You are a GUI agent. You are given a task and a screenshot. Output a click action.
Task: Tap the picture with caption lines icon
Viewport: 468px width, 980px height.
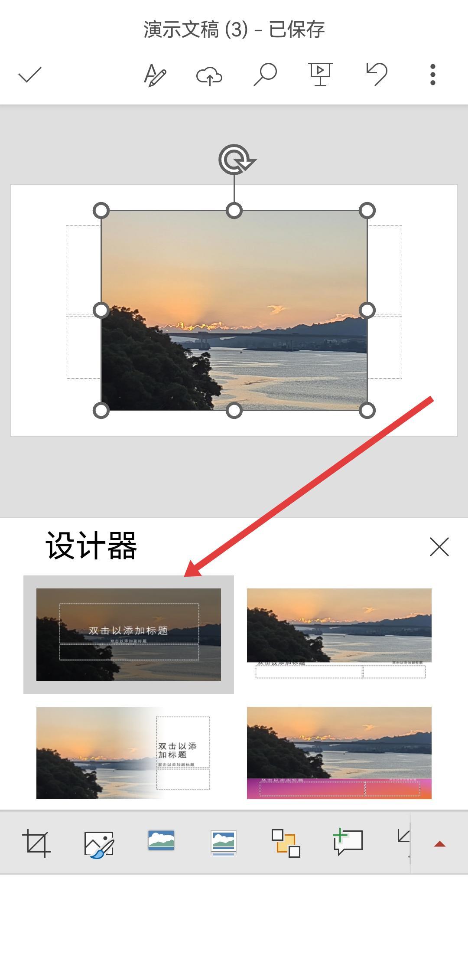tap(223, 843)
